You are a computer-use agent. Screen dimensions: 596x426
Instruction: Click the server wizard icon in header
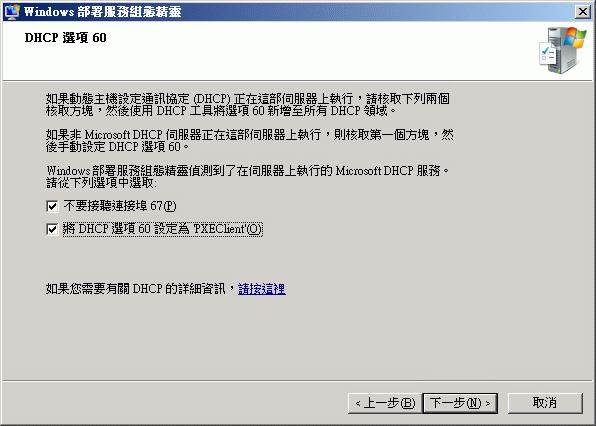[563, 51]
